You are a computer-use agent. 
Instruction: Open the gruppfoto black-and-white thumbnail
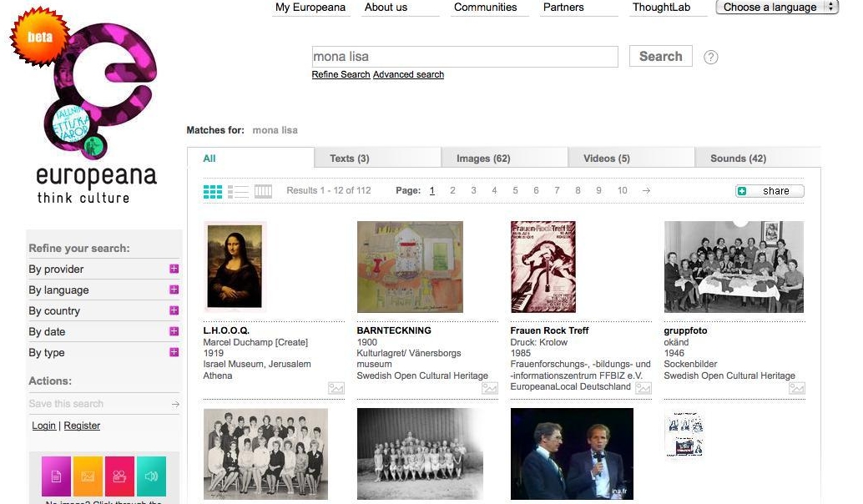coord(734,267)
